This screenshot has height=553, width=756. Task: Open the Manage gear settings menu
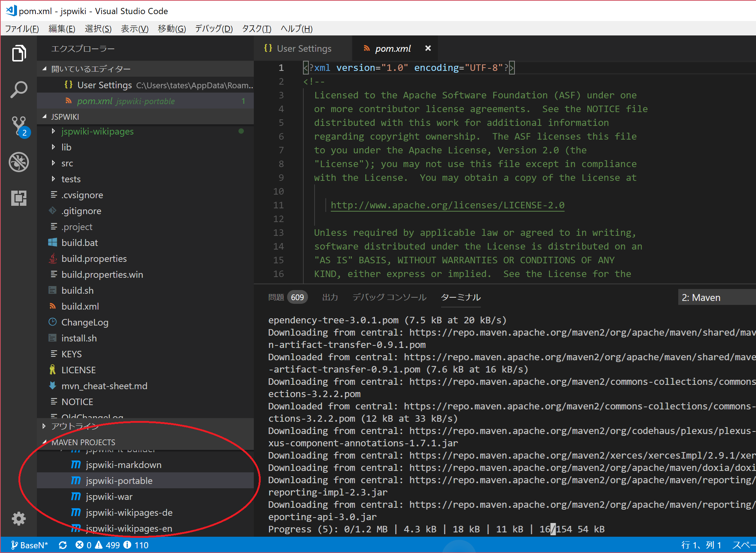click(x=19, y=519)
